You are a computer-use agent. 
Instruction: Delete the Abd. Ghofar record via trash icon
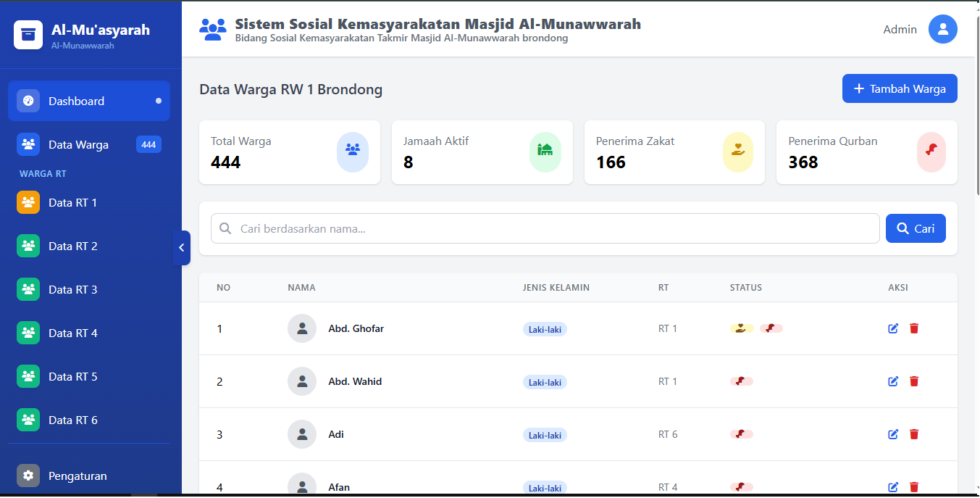click(x=914, y=328)
